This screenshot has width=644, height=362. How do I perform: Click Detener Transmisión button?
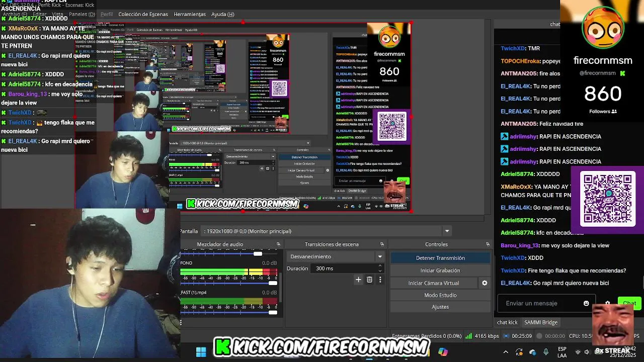click(x=440, y=258)
